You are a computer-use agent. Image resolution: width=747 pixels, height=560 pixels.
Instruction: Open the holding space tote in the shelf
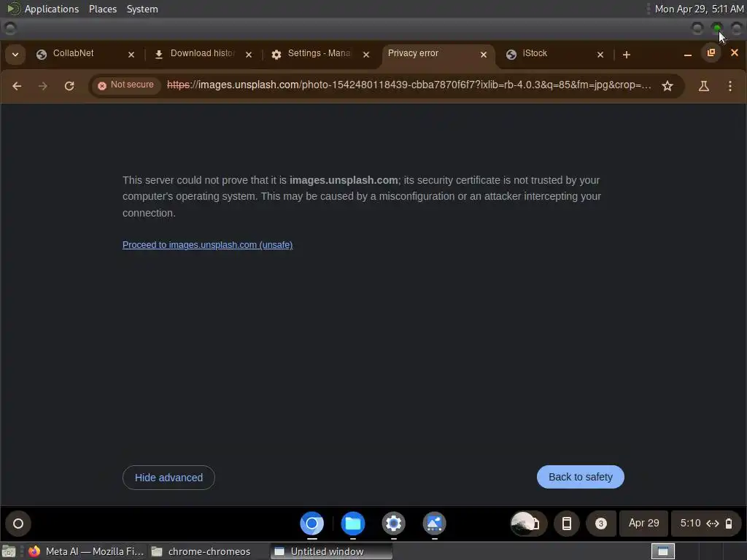click(528, 524)
